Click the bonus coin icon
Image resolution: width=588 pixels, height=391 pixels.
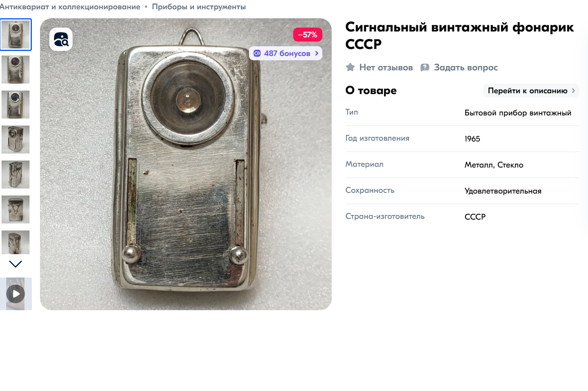tap(257, 53)
